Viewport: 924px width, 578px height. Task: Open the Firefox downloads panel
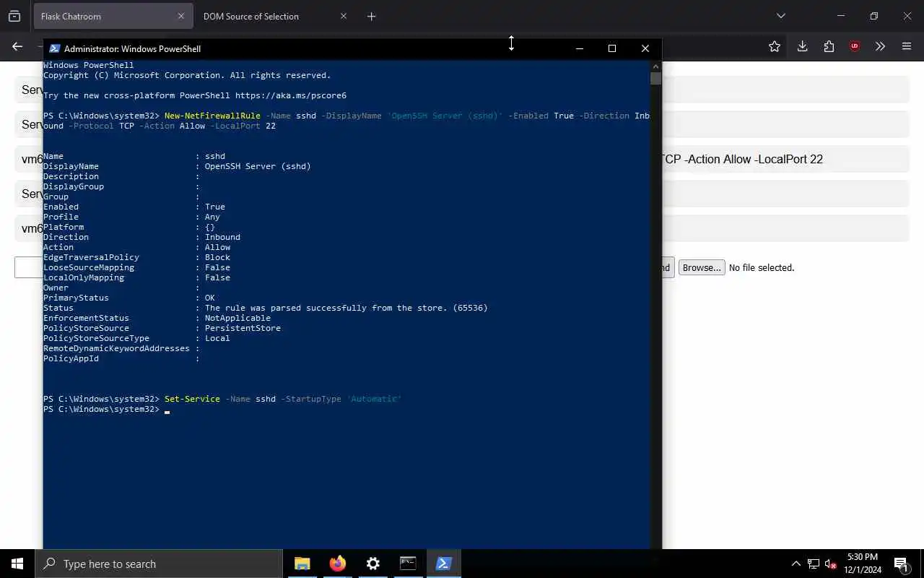pos(802,46)
